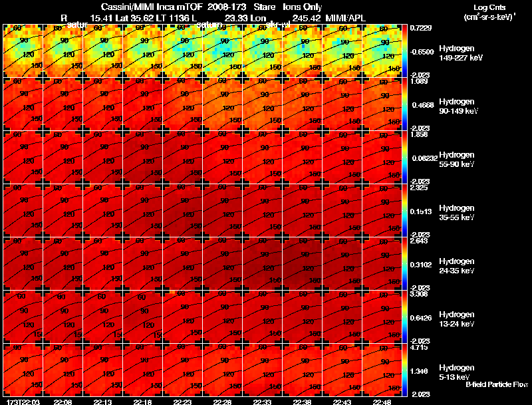Click the 'Lat 35.62' header value

136,18
